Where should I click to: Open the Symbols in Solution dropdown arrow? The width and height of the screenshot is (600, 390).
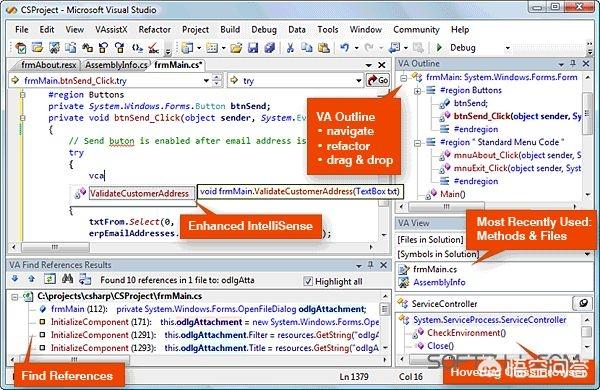[x=587, y=254]
